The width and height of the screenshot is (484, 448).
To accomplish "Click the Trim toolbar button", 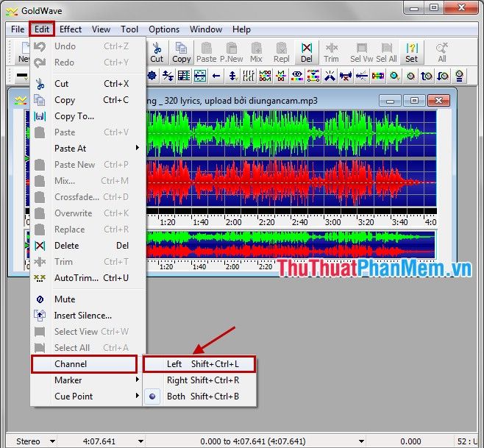I will pos(331,52).
